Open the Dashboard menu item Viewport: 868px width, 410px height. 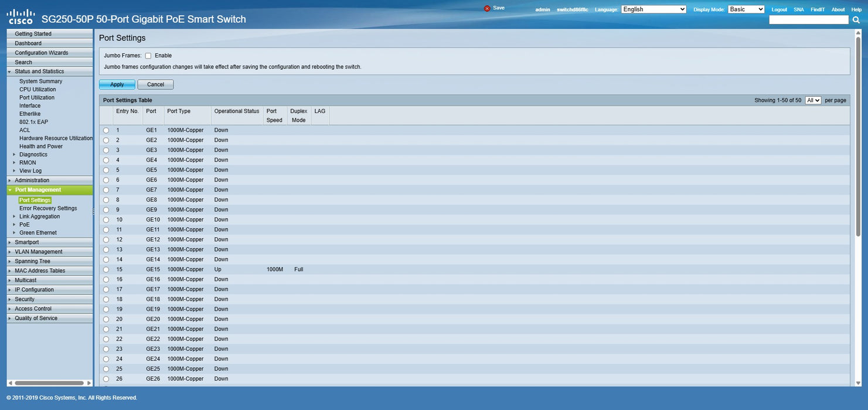[x=50, y=43]
